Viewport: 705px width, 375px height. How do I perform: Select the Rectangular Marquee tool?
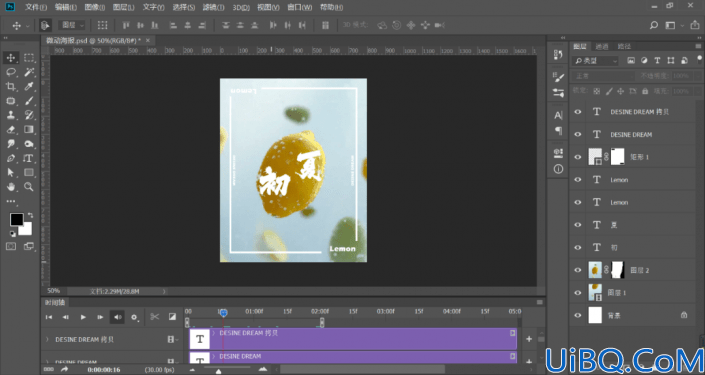coord(29,58)
